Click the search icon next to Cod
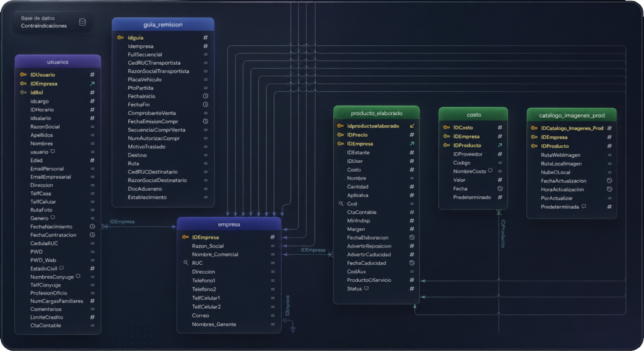644x351 pixels. pos(341,203)
